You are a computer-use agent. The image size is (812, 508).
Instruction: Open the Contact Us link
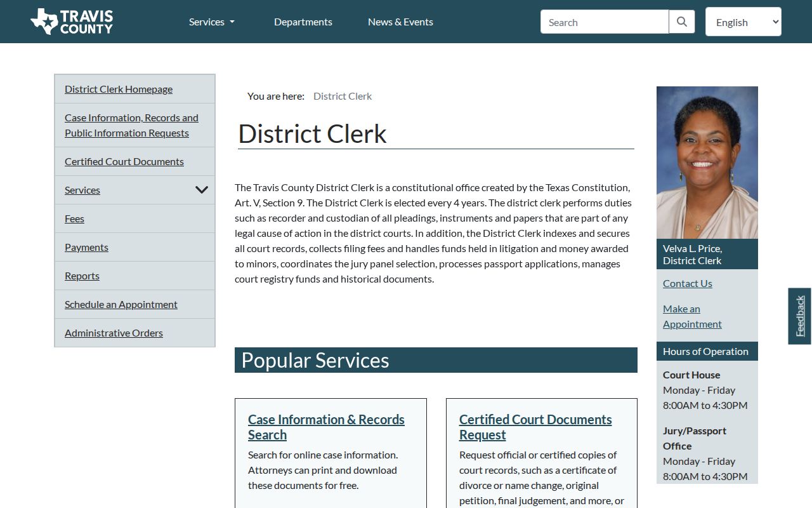(688, 283)
